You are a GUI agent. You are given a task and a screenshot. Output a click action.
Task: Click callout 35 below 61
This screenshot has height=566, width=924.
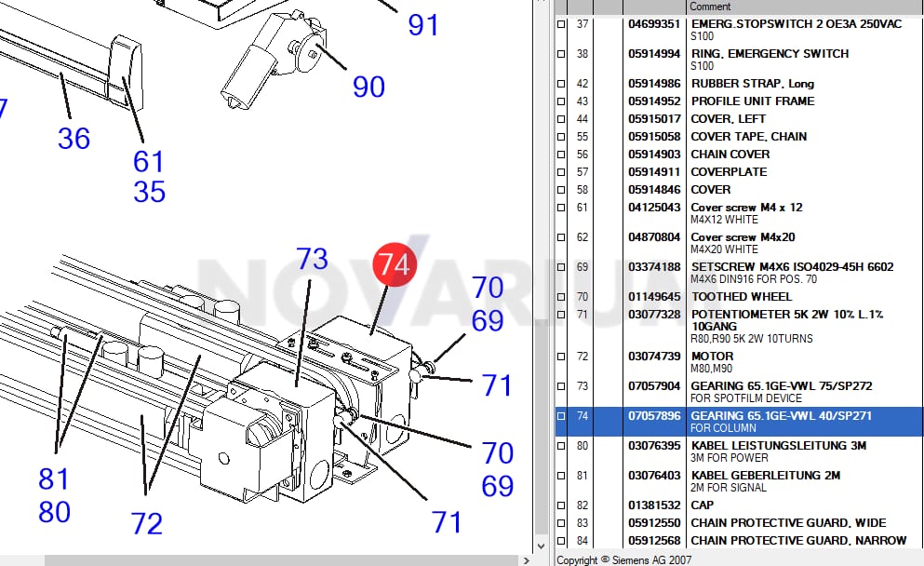(x=149, y=192)
